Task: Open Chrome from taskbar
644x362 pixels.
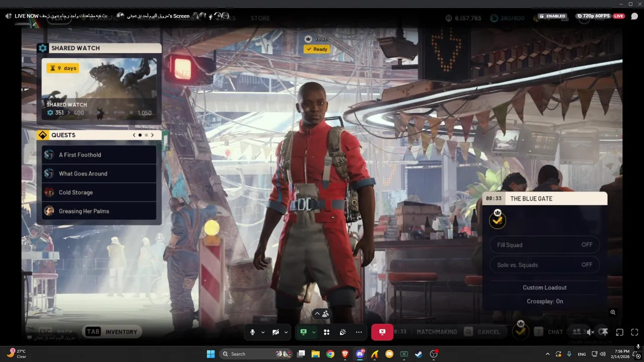Action: pos(330,354)
